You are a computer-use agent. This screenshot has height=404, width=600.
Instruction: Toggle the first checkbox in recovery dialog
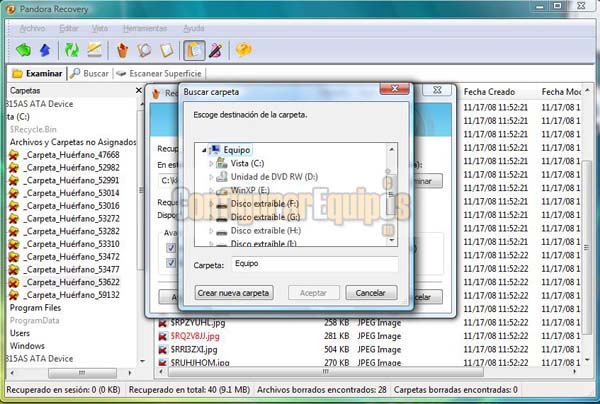pos(171,248)
